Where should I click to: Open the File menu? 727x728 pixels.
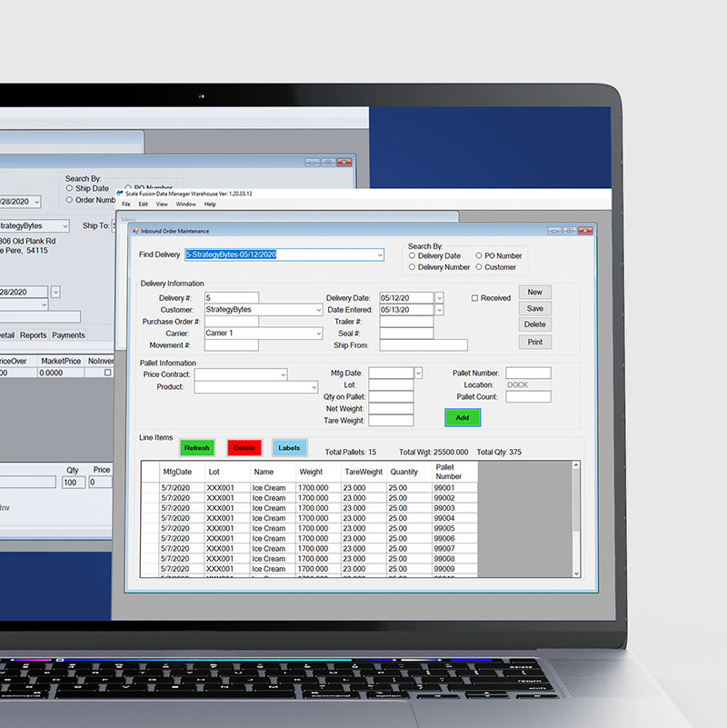tap(126, 204)
